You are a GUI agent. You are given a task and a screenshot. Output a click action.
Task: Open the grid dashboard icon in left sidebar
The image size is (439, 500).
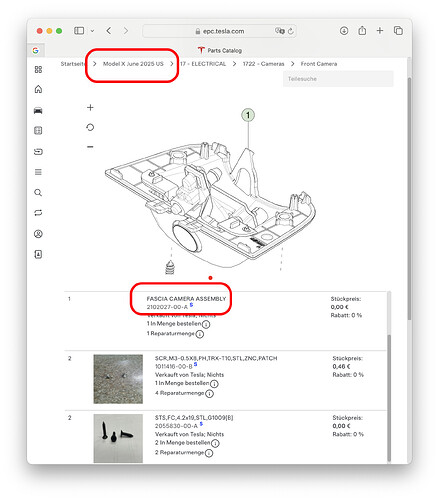(38, 69)
